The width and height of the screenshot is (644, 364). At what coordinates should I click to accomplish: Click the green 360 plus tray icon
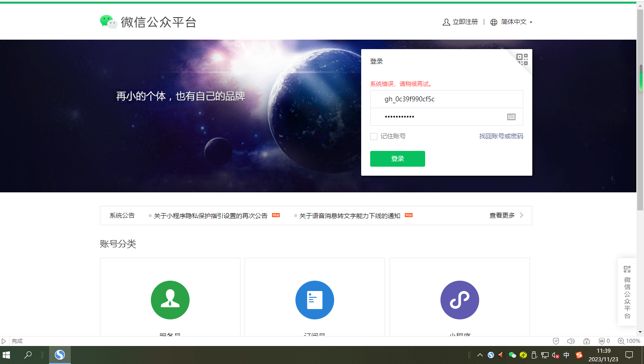coord(523,355)
